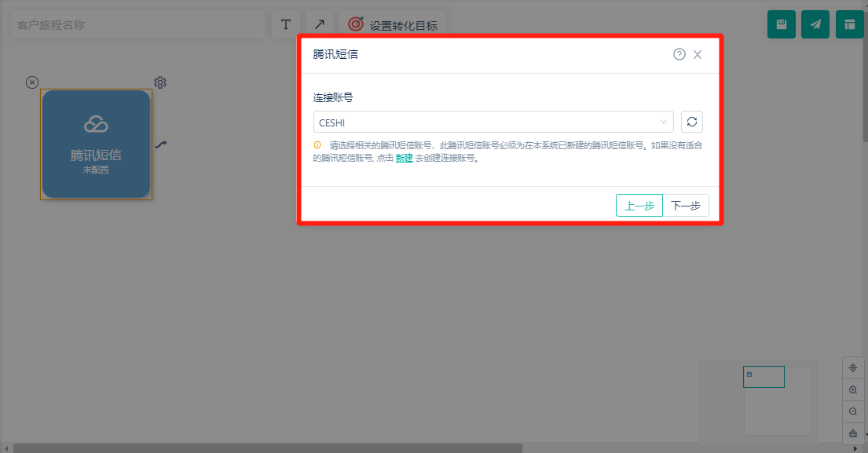This screenshot has height=453, width=868.
Task: Go back with 上一步 button
Action: point(639,206)
